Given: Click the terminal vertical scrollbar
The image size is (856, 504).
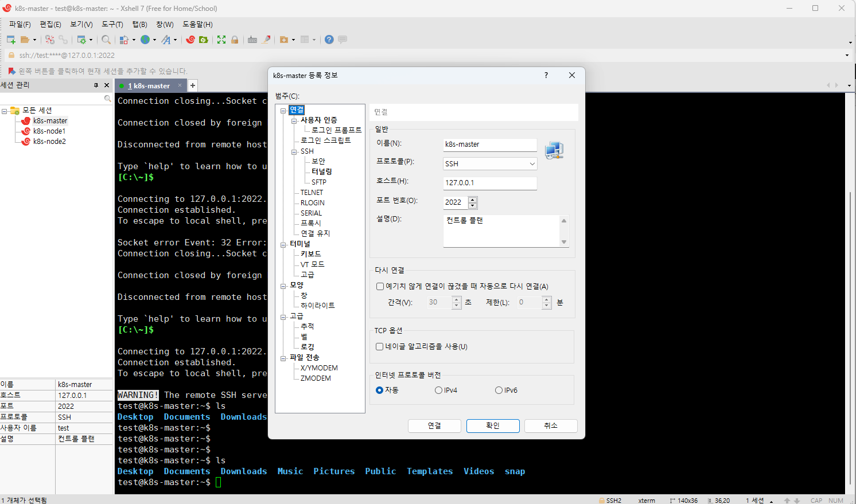Looking at the screenshot, I should (x=850, y=338).
